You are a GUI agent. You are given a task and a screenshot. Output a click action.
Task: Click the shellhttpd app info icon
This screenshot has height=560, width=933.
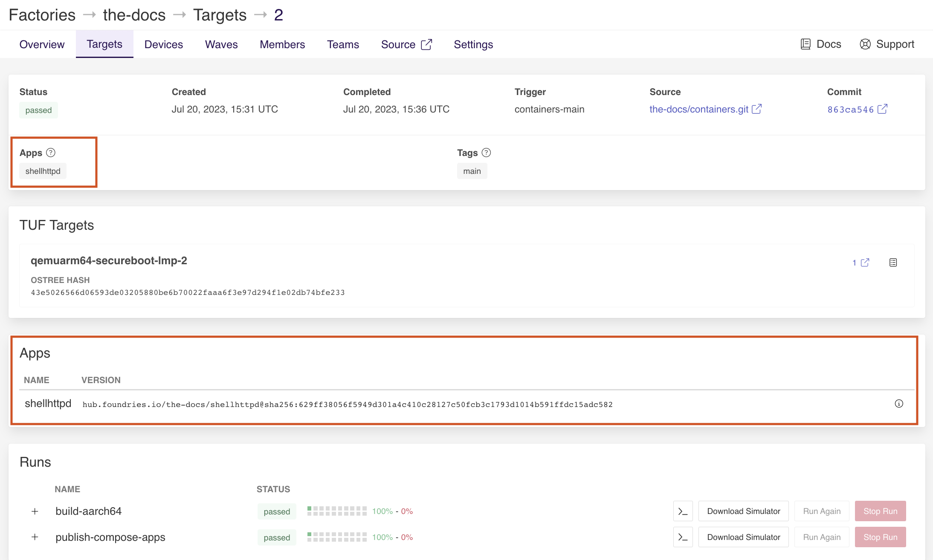(898, 404)
